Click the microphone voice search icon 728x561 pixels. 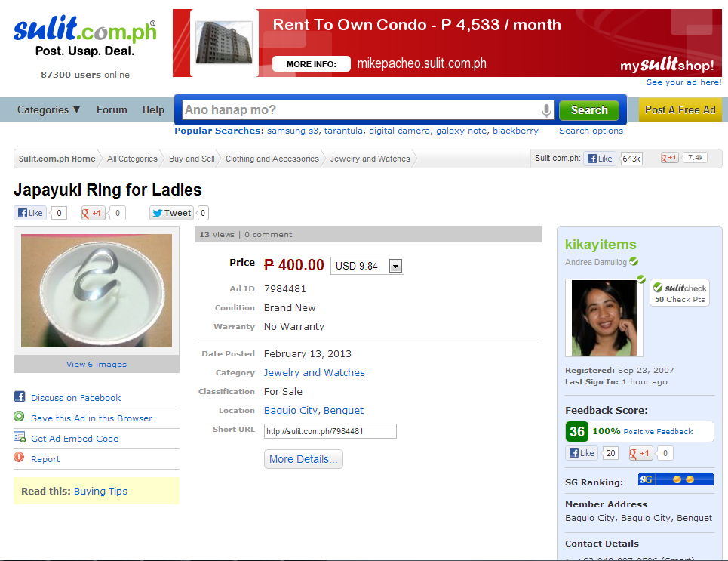coord(546,110)
